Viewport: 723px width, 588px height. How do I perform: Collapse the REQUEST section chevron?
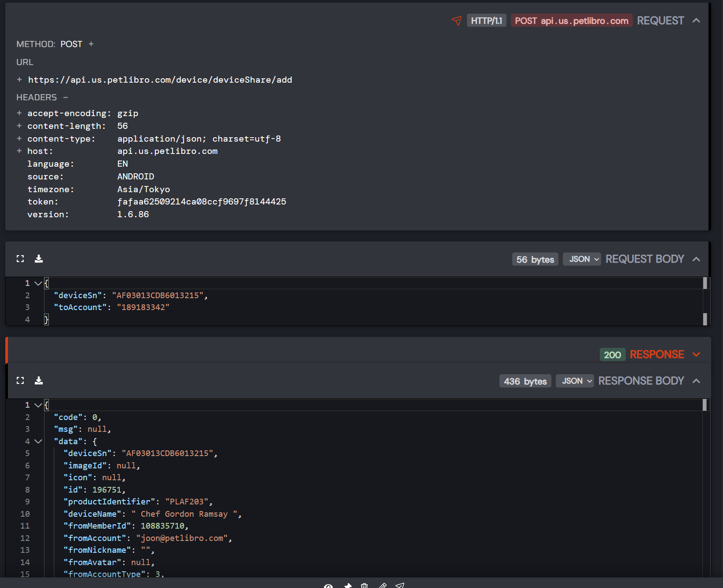point(697,20)
